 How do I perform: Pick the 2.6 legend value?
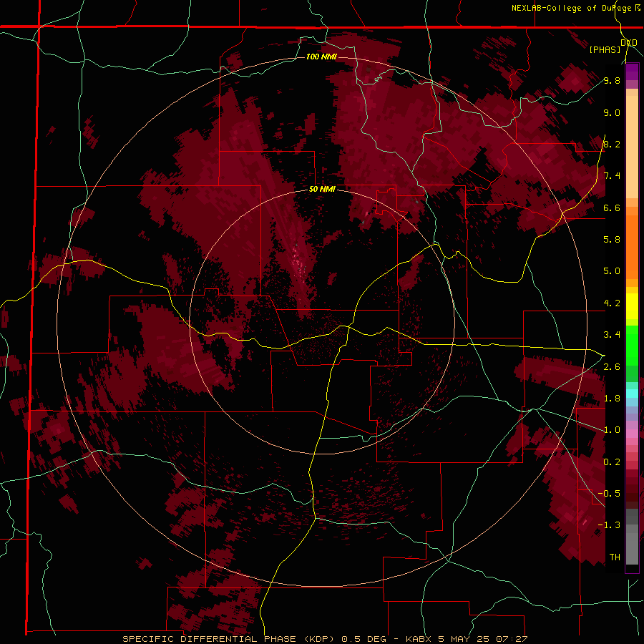click(x=612, y=367)
